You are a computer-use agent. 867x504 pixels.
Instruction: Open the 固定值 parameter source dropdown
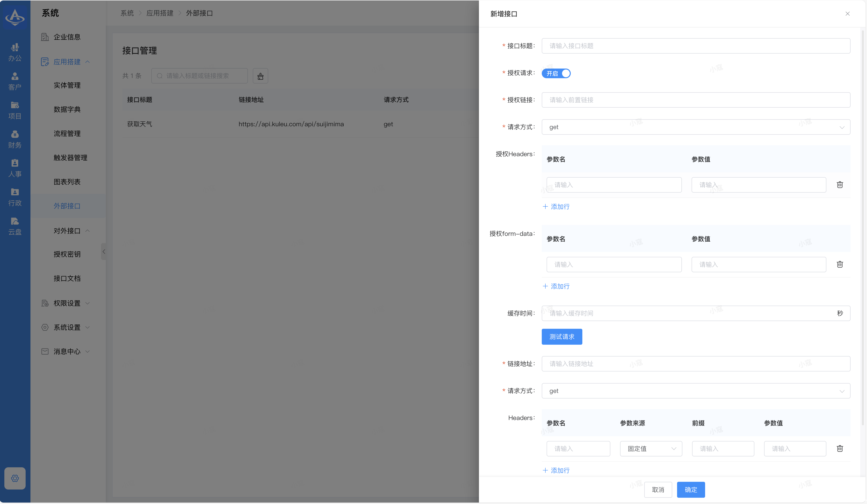pyautogui.click(x=651, y=448)
